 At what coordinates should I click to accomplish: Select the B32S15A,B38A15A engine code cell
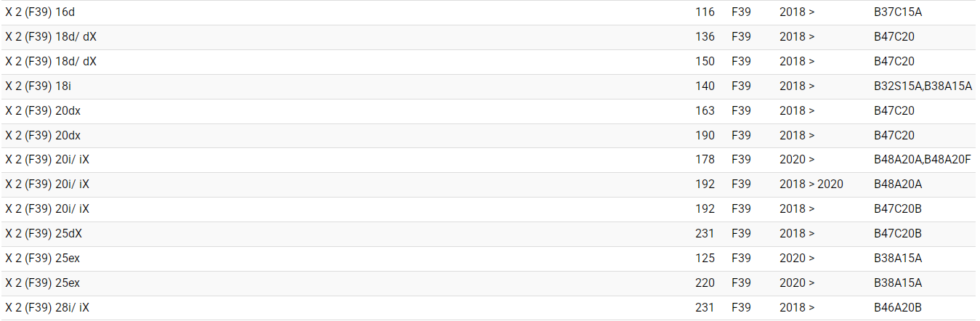923,86
